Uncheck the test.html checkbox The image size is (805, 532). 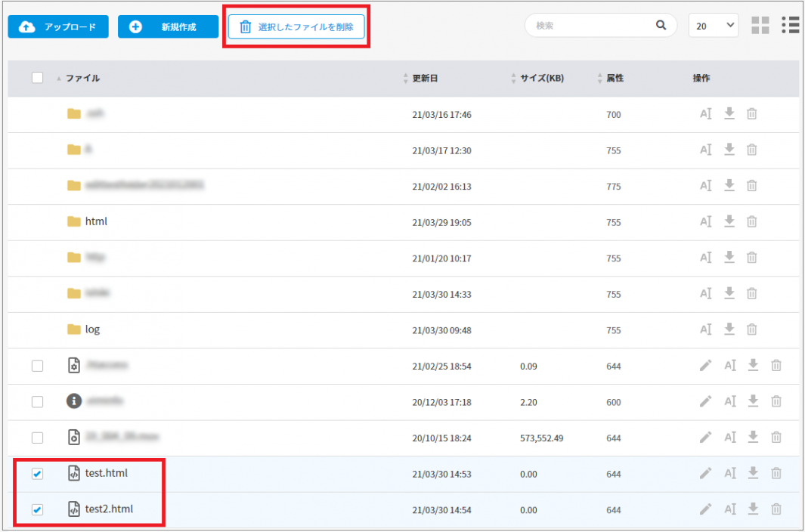point(37,474)
